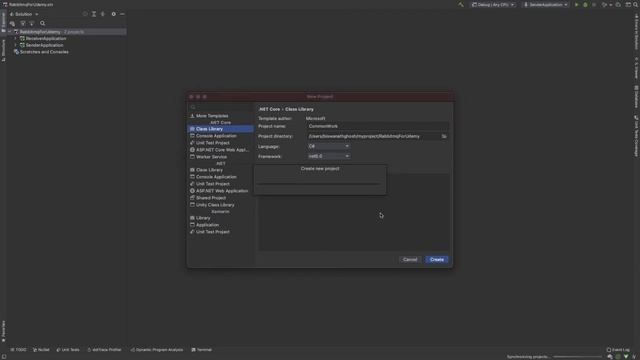Select ReceiverApplication in the solution tree
Image resolution: width=640 pixels, height=360 pixels.
[x=46, y=38]
